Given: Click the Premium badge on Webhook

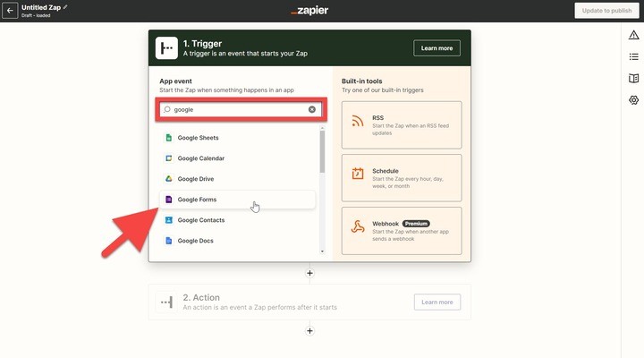Looking at the screenshot, I should [x=416, y=224].
